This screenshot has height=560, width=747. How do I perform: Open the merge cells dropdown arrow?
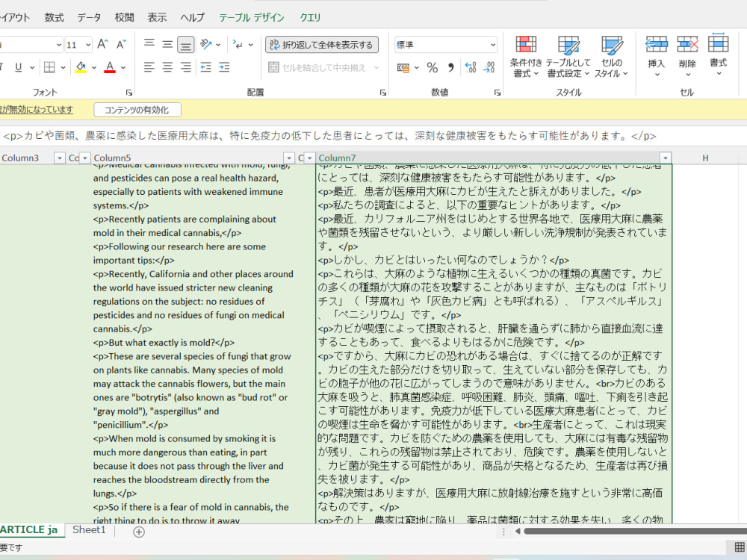point(376,68)
